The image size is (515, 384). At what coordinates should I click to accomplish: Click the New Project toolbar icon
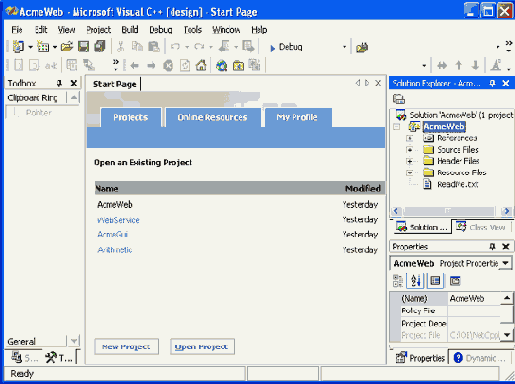pyautogui.click(x=18, y=46)
